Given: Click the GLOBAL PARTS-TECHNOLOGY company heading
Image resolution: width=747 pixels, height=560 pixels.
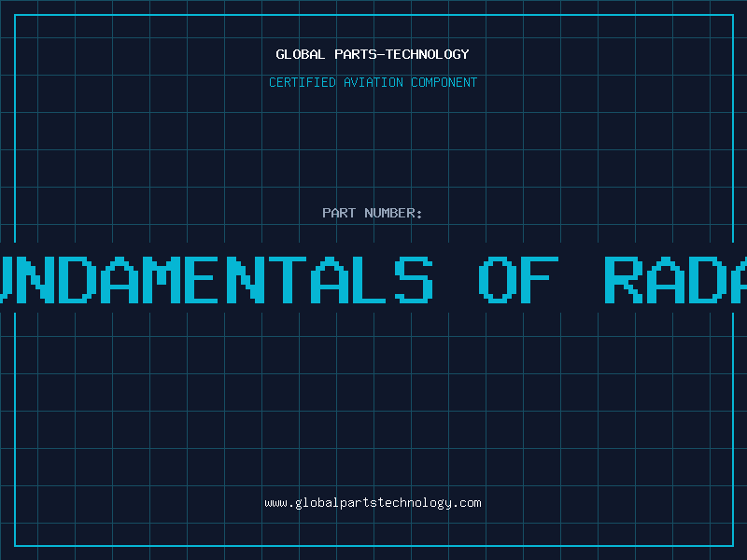Looking at the screenshot, I should pyautogui.click(x=373, y=54).
